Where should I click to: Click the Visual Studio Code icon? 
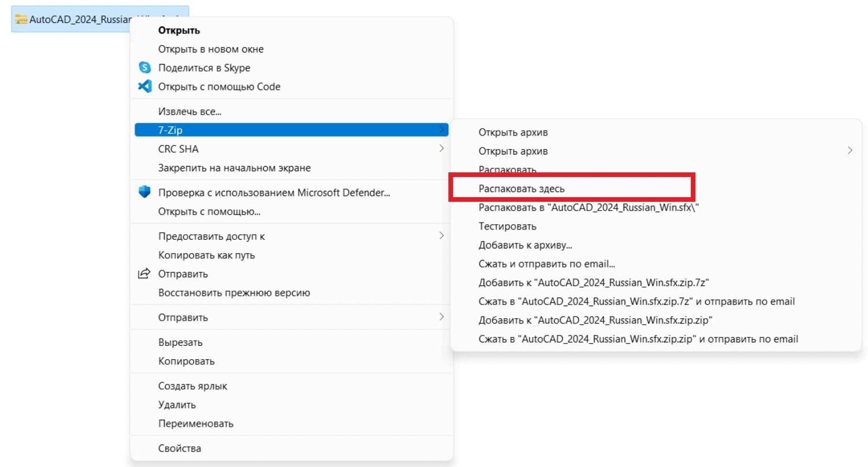pos(144,87)
